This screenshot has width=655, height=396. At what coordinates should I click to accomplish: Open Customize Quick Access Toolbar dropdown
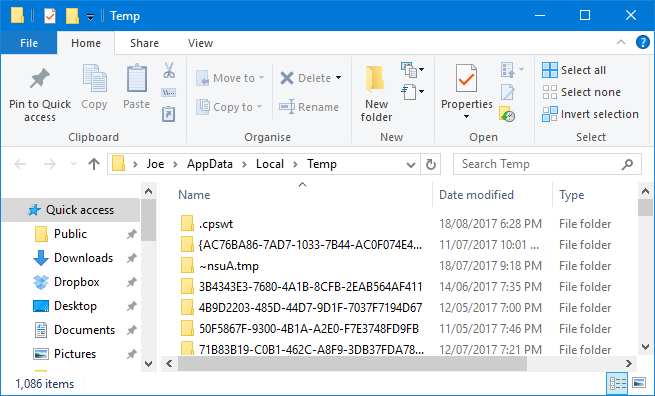[90, 17]
